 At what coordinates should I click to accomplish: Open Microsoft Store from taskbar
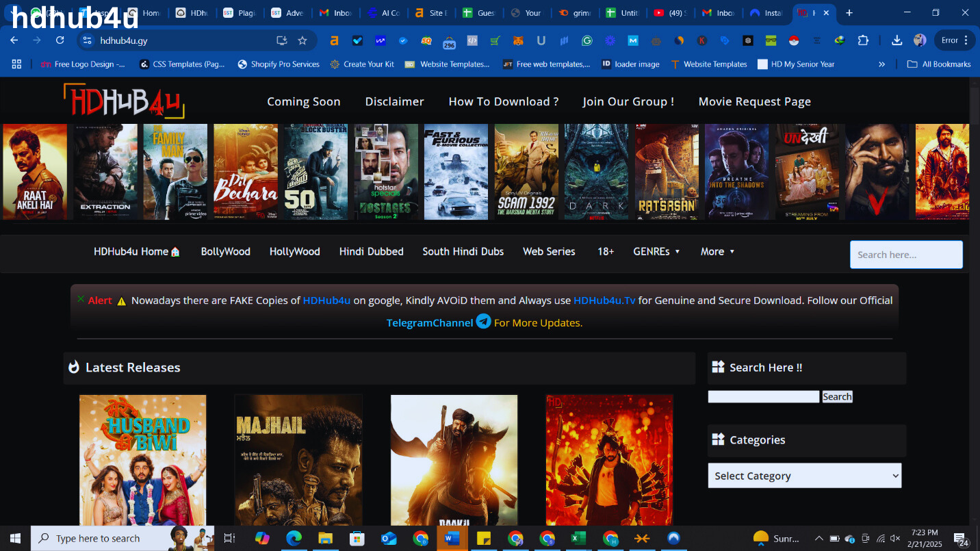click(357, 539)
